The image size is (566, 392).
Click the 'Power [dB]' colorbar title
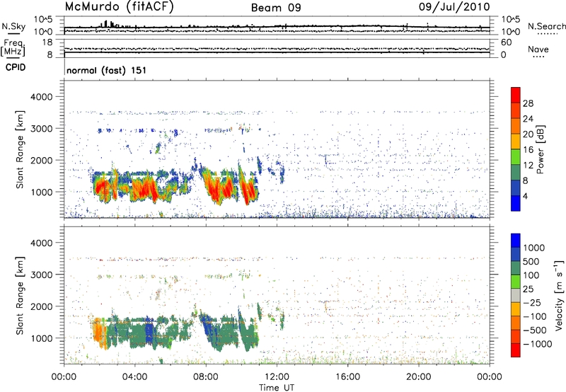click(x=540, y=149)
